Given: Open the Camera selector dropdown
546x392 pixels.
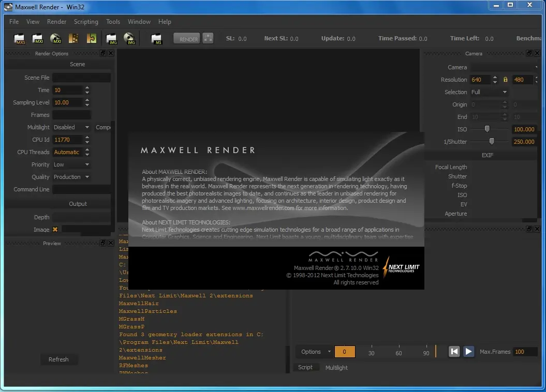Looking at the screenshot, I should (505, 67).
